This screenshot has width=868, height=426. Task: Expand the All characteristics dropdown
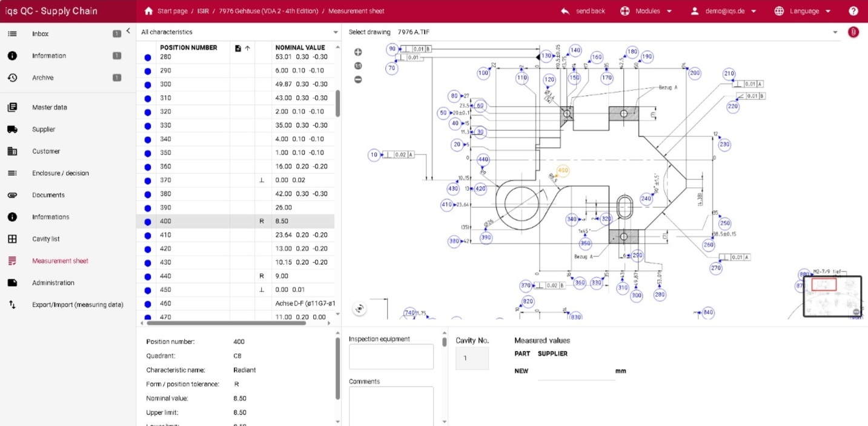point(336,32)
